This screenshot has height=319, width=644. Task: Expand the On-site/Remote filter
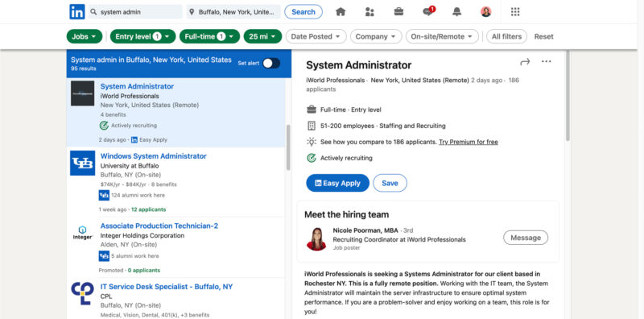click(442, 36)
